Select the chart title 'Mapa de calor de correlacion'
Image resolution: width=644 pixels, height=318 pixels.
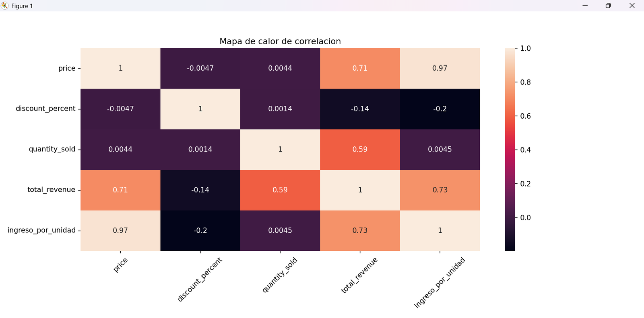coord(280,41)
